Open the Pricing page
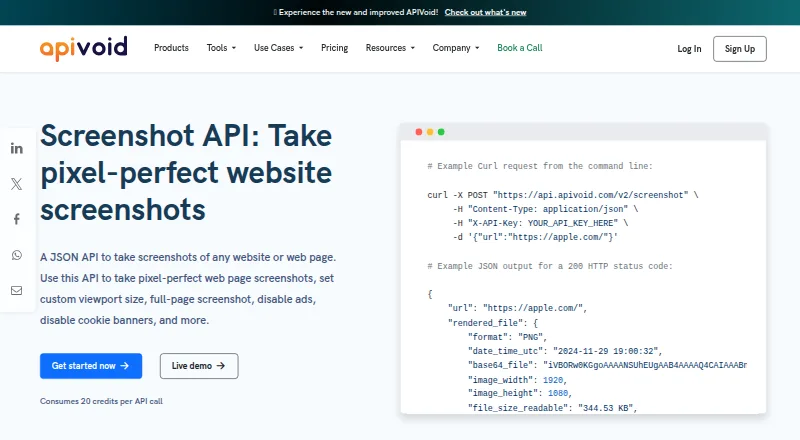 (335, 48)
